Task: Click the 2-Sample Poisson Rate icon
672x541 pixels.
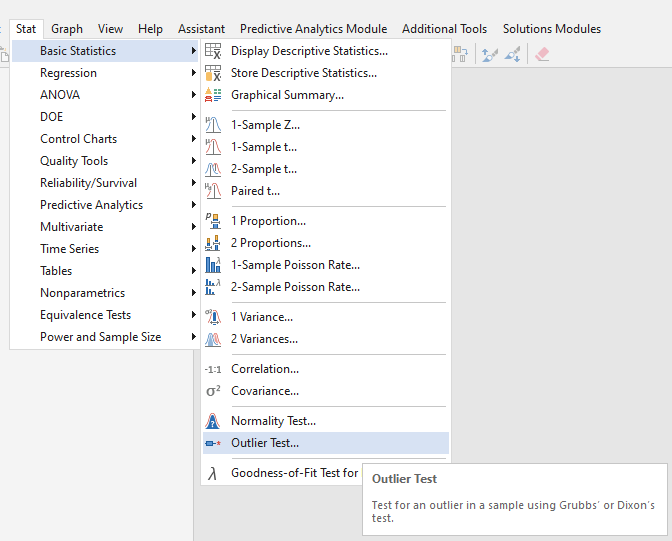Action: point(213,287)
